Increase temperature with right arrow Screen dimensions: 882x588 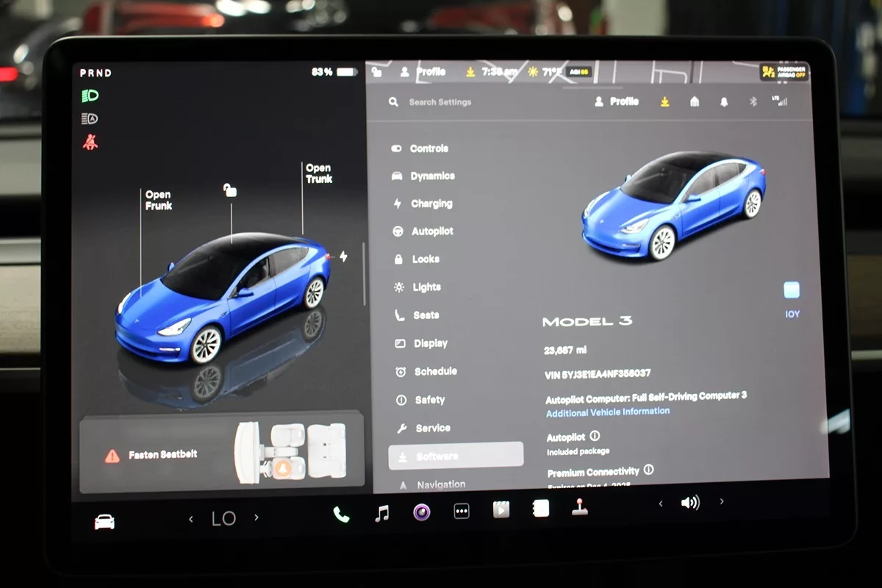[257, 517]
